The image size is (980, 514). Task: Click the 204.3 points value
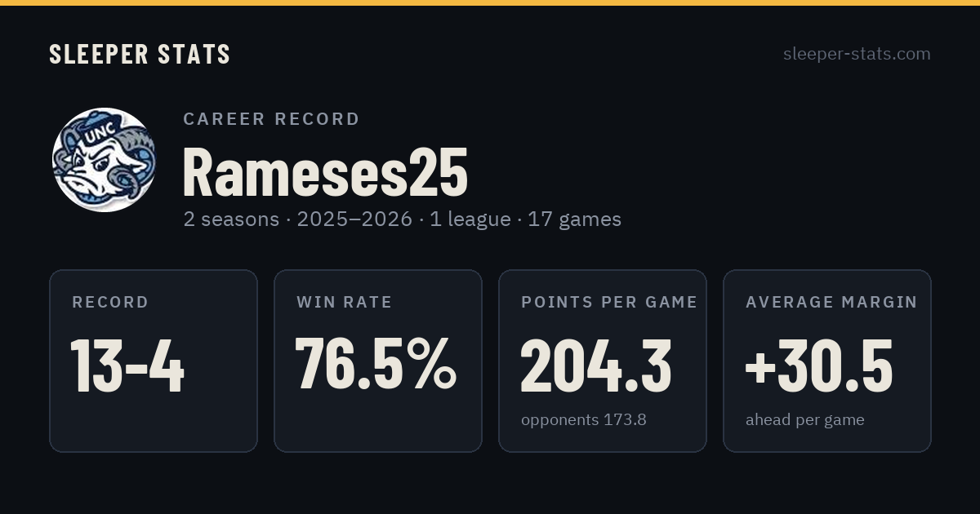coord(596,366)
